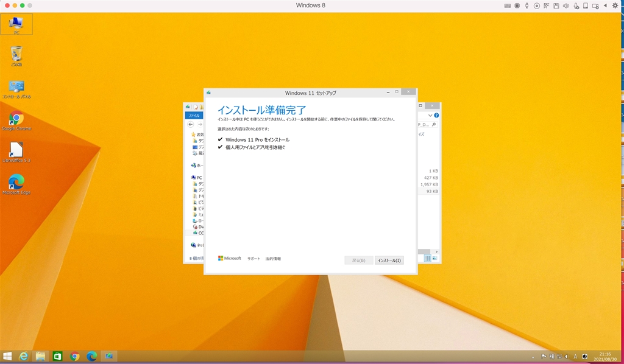This screenshot has width=624, height=364.
Task: Switch Explorer to large icons view
Action: coord(434,258)
